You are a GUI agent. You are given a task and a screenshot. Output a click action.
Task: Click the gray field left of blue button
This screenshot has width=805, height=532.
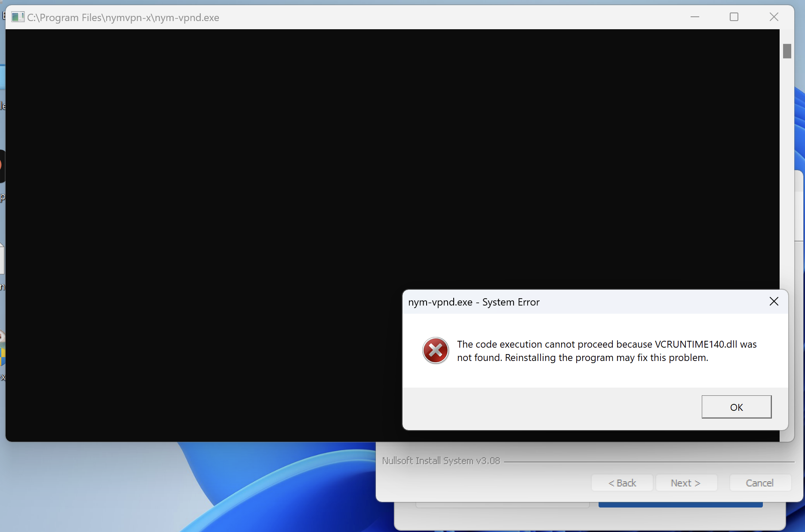(502, 505)
